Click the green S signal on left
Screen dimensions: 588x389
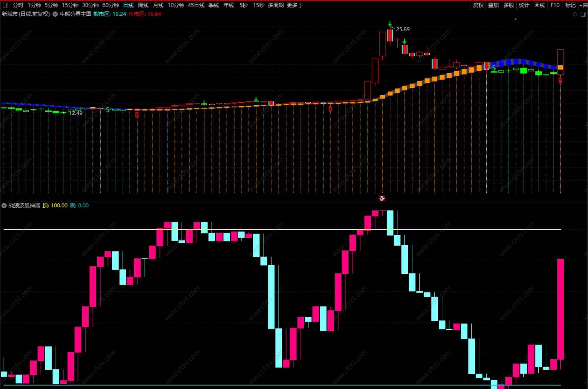[108, 110]
